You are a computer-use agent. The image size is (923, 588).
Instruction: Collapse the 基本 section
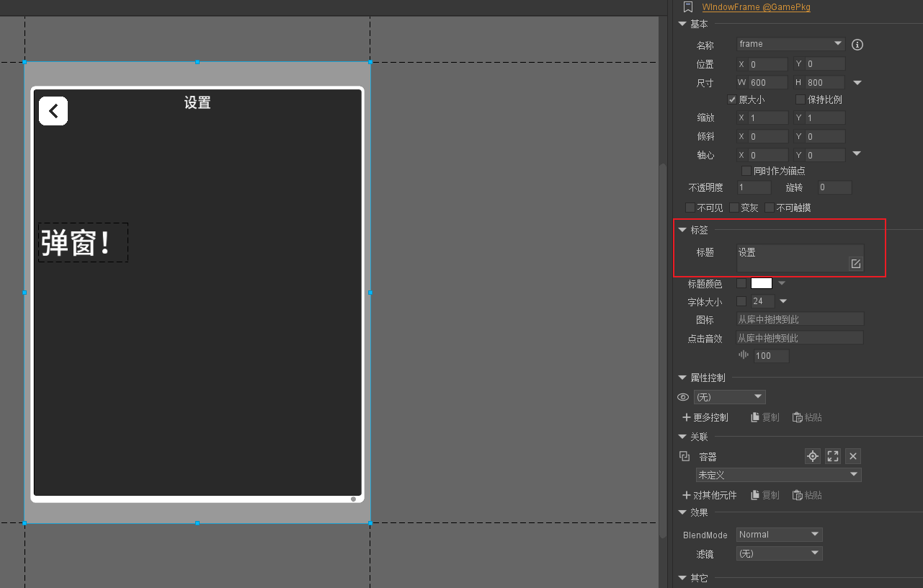[x=682, y=24]
